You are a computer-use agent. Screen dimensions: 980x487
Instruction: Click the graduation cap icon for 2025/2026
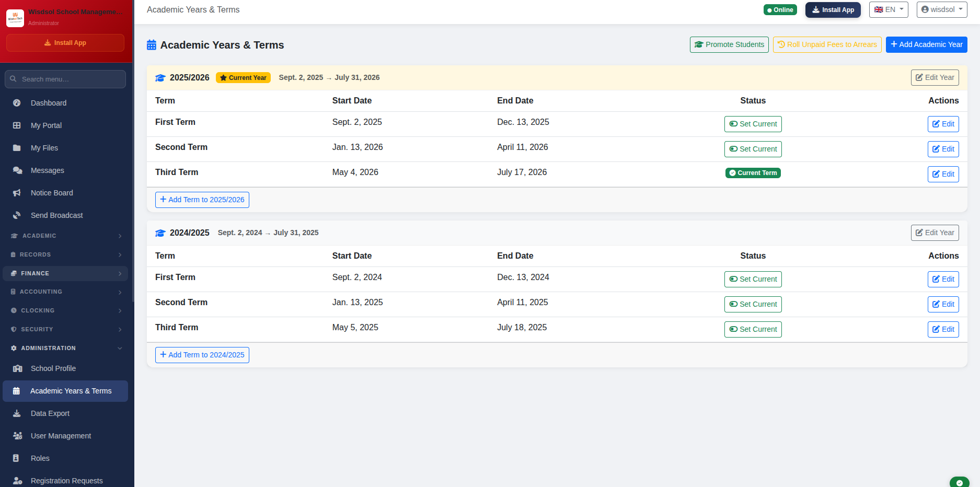(160, 78)
